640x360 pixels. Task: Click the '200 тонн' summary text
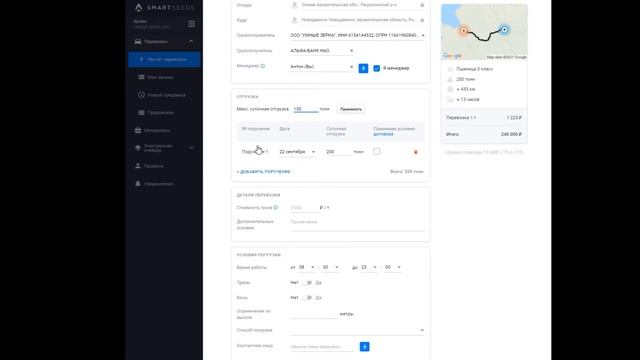[465, 79]
